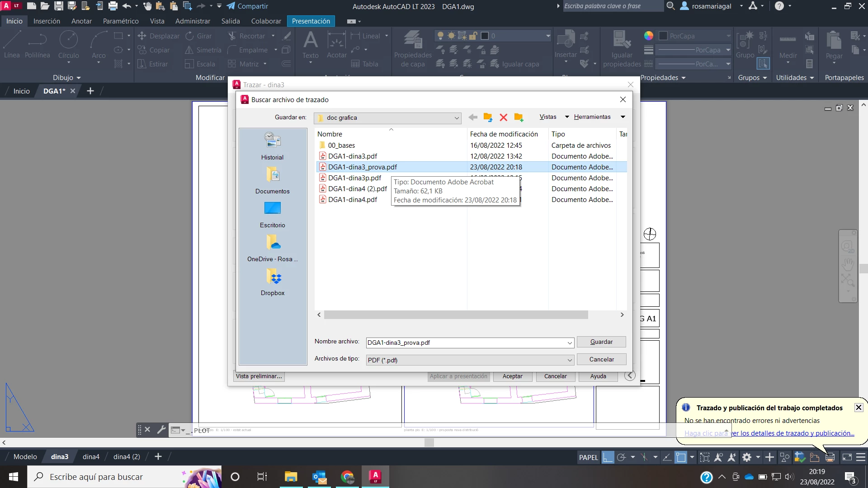The height and width of the screenshot is (488, 868).
Task: Open the up-one-level folder icon
Action: click(488, 117)
